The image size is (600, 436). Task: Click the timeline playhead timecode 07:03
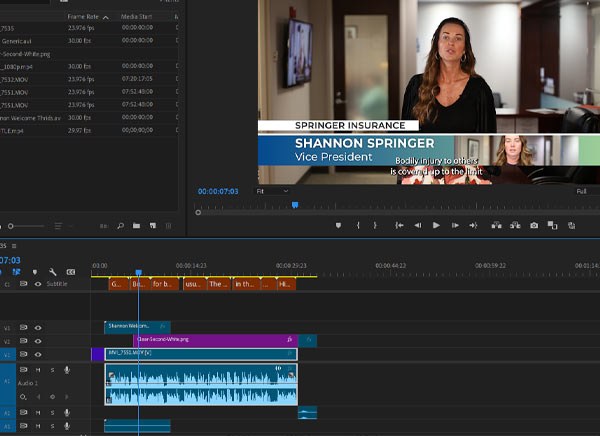click(10, 260)
